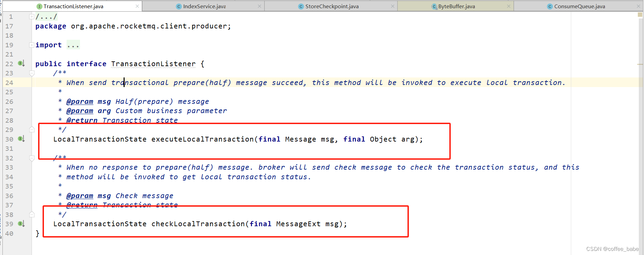
Task: Click the inspection status indicator above the scrollbar
Action: pos(640,15)
